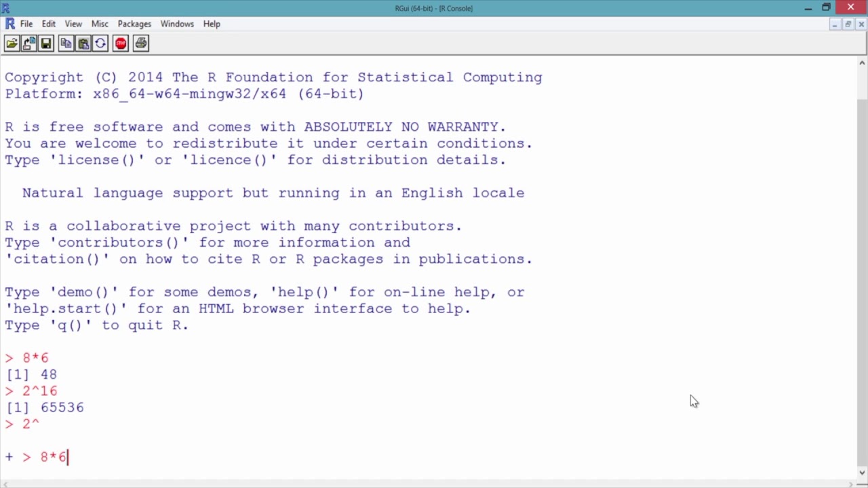Stop the current computation
The height and width of the screenshot is (488, 868).
tap(120, 43)
